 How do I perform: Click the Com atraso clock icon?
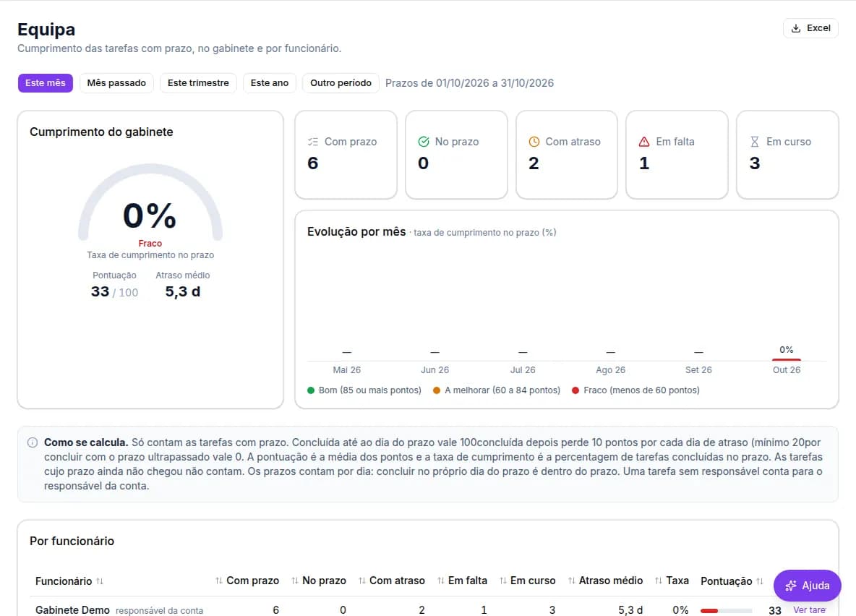(x=534, y=142)
